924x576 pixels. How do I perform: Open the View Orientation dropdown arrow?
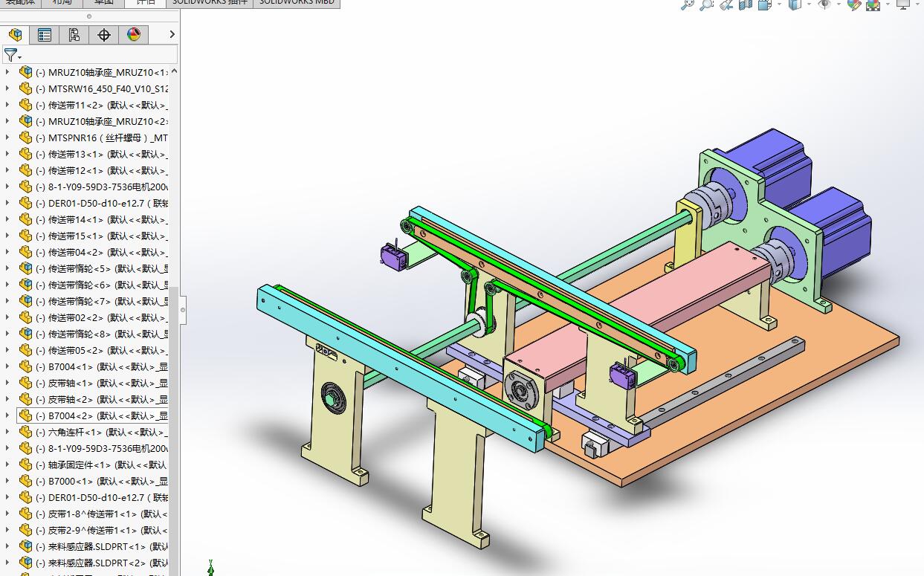click(x=778, y=4)
